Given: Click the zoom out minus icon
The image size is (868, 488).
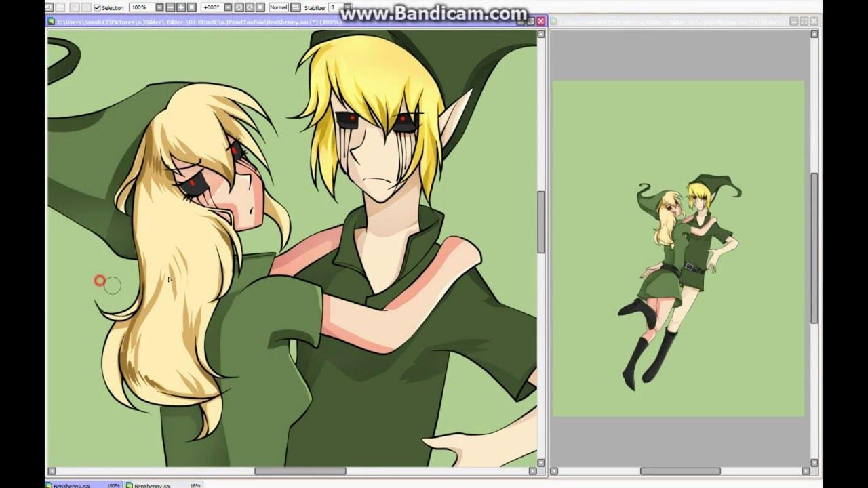Looking at the screenshot, I should click(170, 7).
